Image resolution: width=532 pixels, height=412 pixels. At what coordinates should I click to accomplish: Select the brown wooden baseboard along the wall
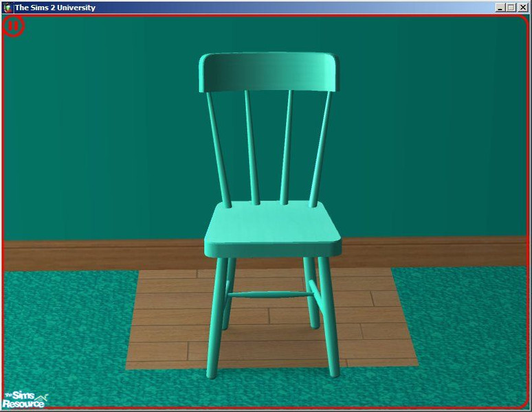tap(103, 254)
